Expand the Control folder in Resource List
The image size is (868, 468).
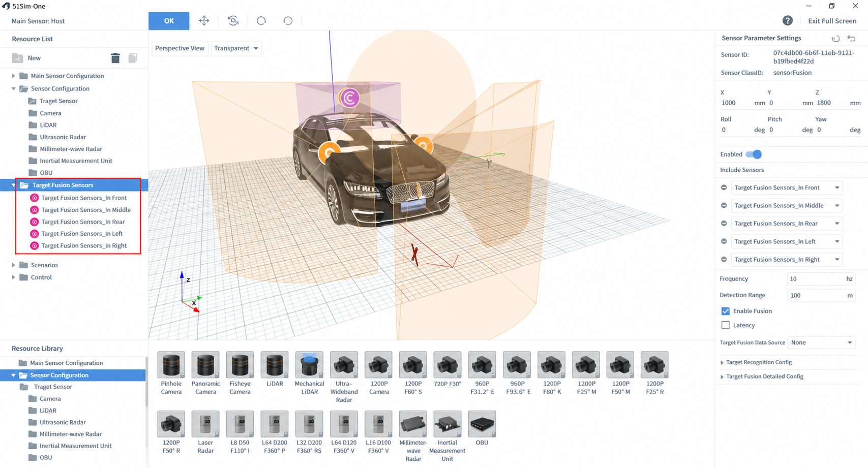point(13,277)
